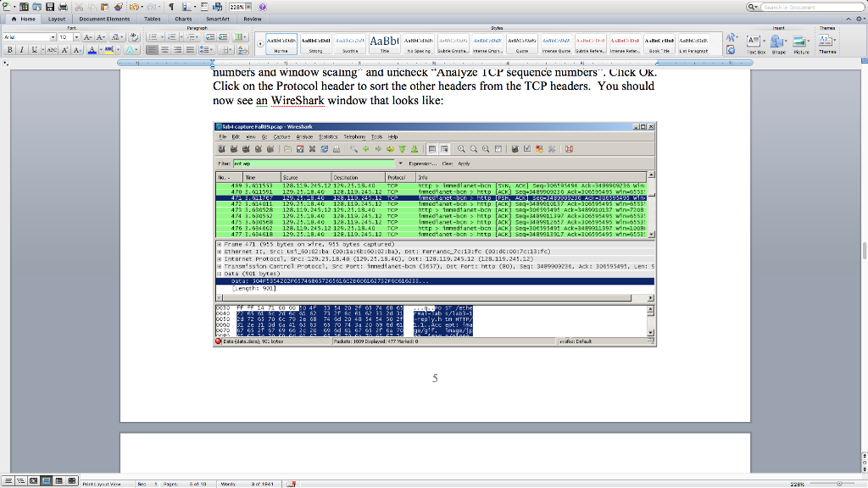This screenshot has width=868, height=488.
Task: Apply font color red A swatch
Action: pyautogui.click(x=92, y=50)
